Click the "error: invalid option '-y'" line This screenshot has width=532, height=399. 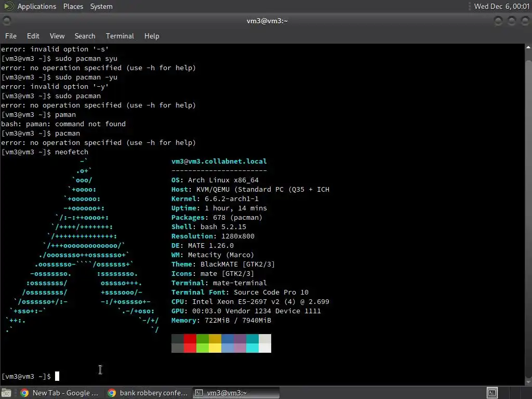[x=55, y=87]
